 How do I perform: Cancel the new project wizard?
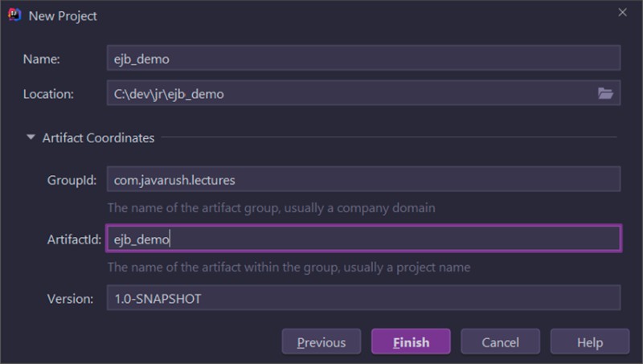[500, 342]
